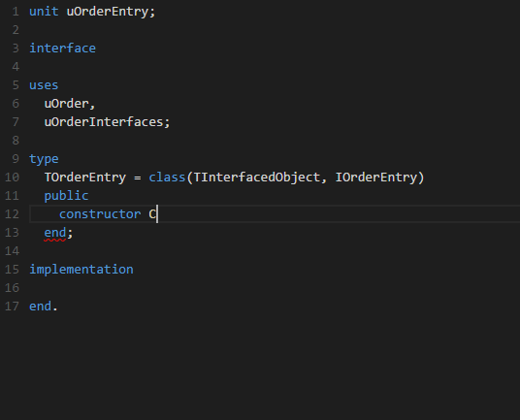Viewport: 520px width, 420px height.
Task: Click 'IOrderEntry' in the class declaration
Action: point(376,178)
